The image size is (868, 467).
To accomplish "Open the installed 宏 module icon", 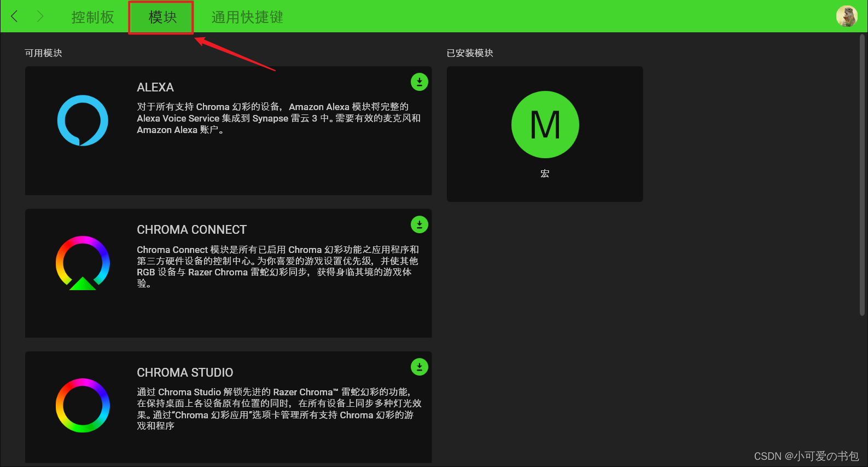I will pyautogui.click(x=545, y=125).
